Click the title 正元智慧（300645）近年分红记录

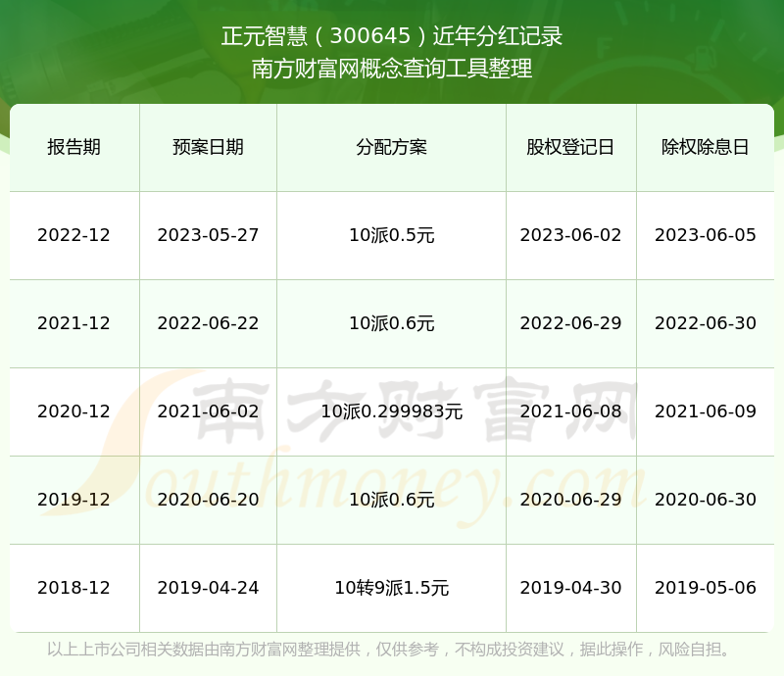[391, 36]
